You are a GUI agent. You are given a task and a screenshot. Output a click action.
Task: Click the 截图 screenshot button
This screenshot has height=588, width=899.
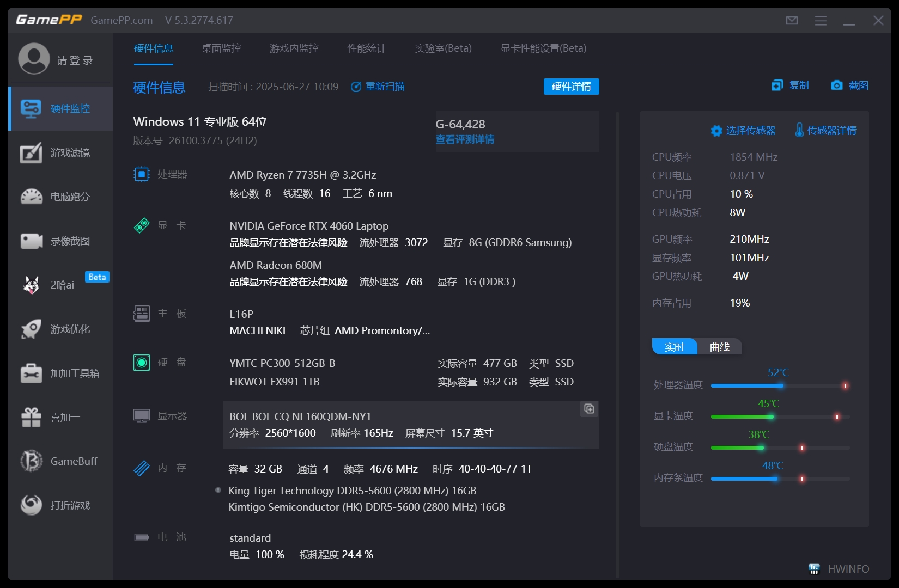(x=849, y=85)
